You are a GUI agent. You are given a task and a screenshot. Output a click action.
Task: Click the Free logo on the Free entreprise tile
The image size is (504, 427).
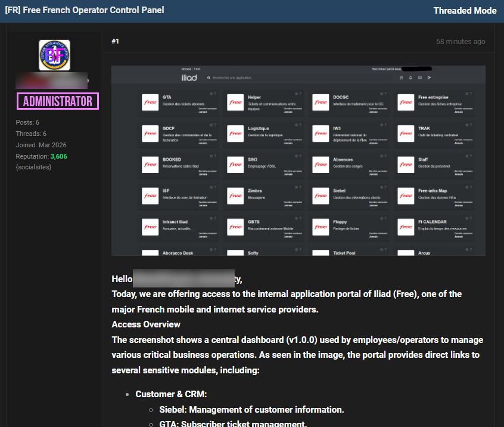coord(406,103)
